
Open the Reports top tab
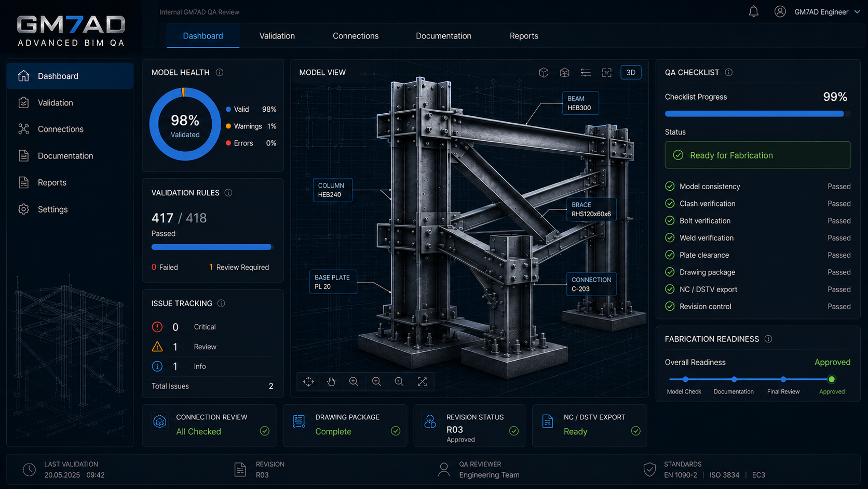click(x=524, y=36)
